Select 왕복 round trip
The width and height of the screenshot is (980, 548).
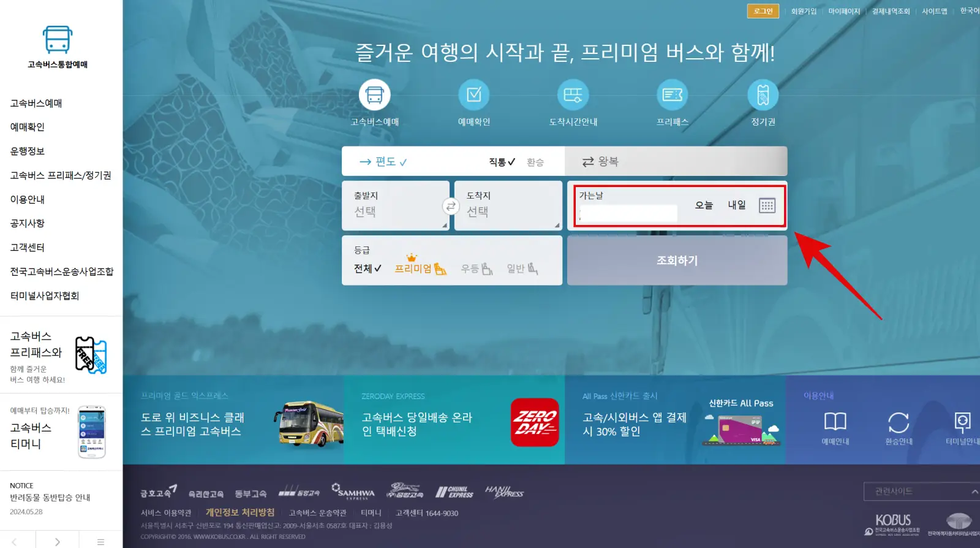600,161
